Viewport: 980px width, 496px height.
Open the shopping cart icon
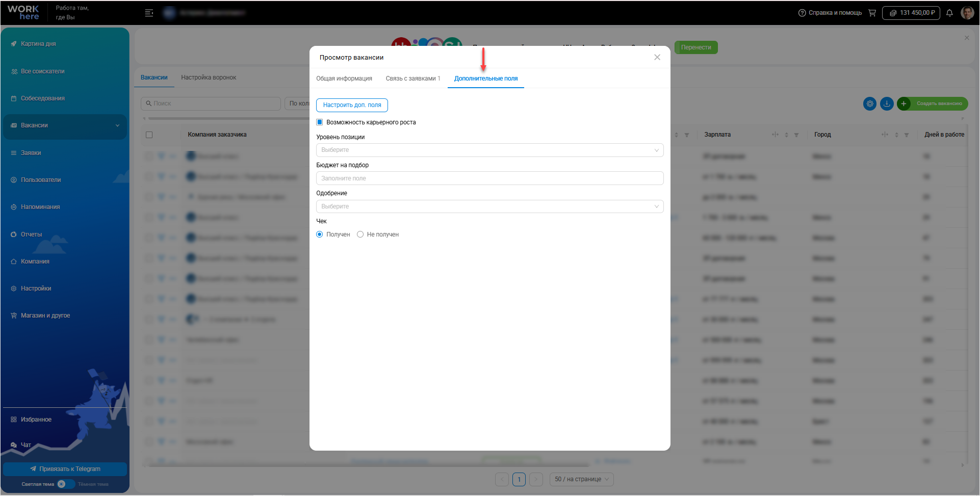872,13
